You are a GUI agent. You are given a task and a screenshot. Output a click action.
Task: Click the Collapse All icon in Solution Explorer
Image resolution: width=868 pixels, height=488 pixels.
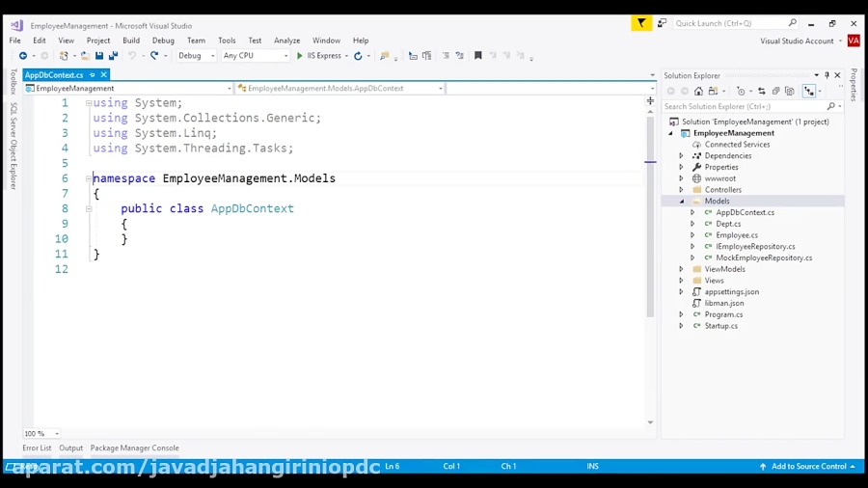(775, 92)
